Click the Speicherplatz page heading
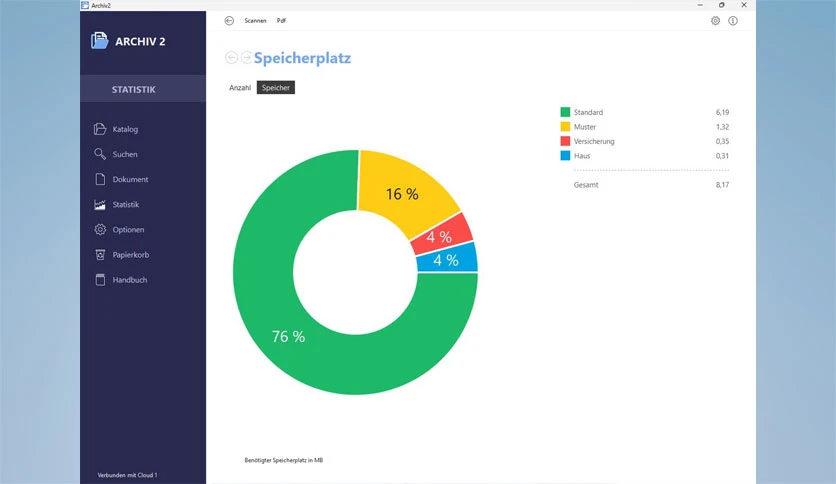This screenshot has height=484, width=836. coord(302,58)
